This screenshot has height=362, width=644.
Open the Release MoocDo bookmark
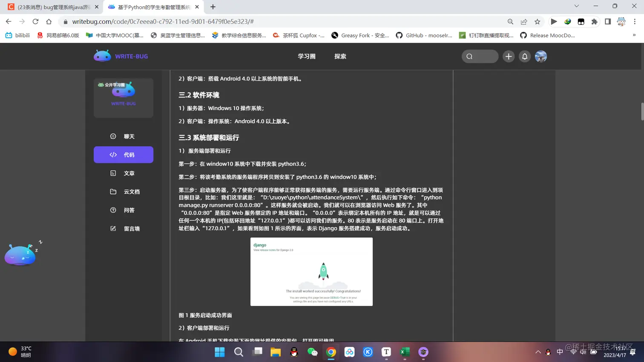click(548, 35)
